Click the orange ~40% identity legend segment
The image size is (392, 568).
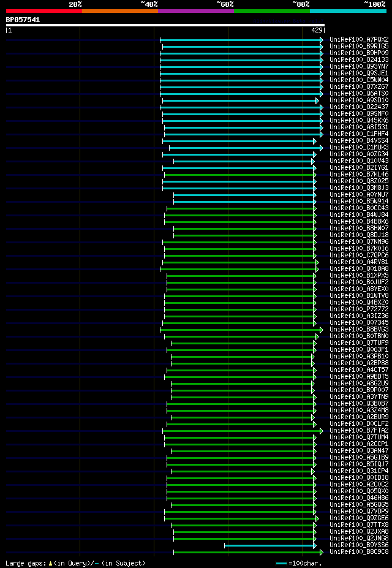tap(120, 11)
